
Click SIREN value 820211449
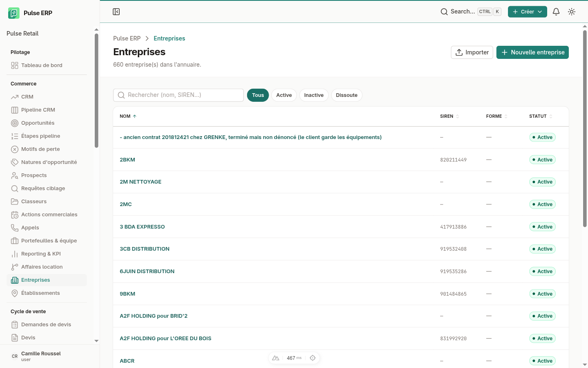point(453,160)
